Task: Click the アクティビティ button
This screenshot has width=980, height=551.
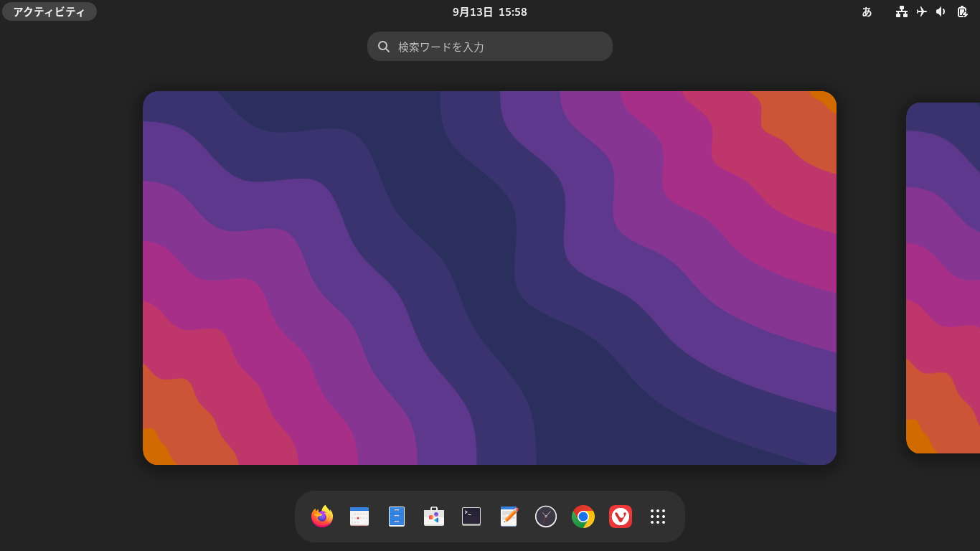Action: point(50,11)
